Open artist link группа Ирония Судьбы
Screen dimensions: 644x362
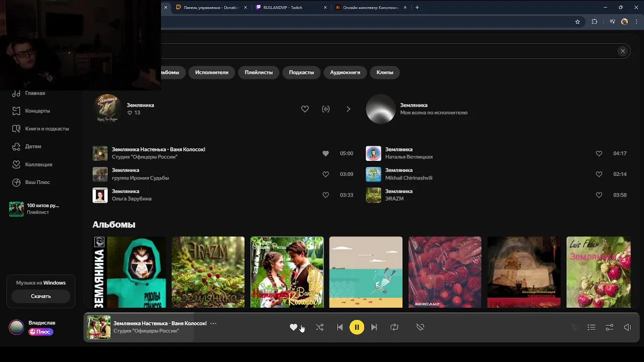click(140, 178)
